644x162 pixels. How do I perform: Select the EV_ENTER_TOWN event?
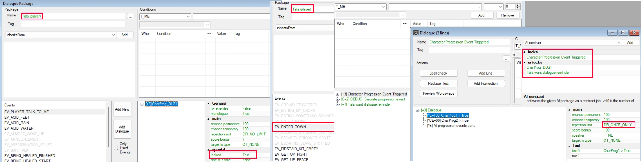pos(290,127)
